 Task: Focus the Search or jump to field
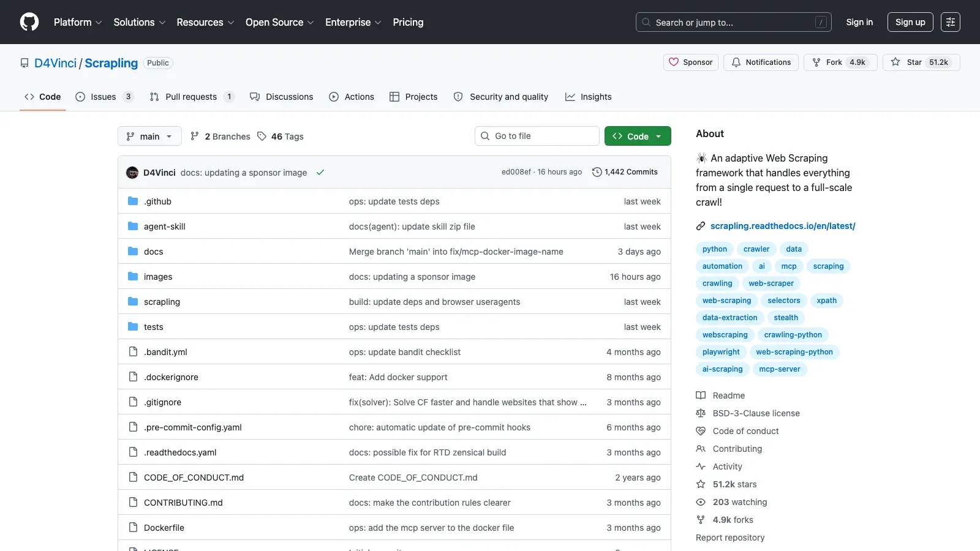point(734,22)
